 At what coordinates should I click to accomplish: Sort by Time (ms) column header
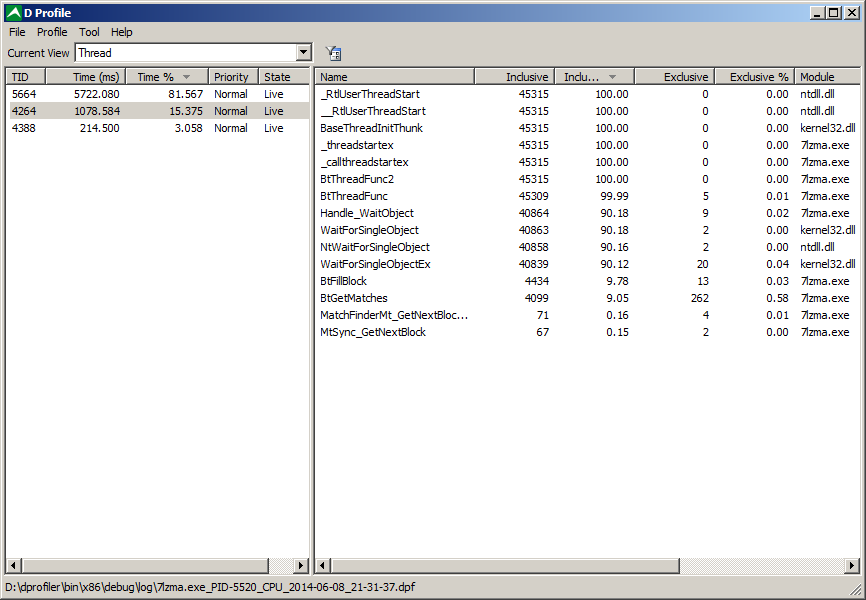86,77
